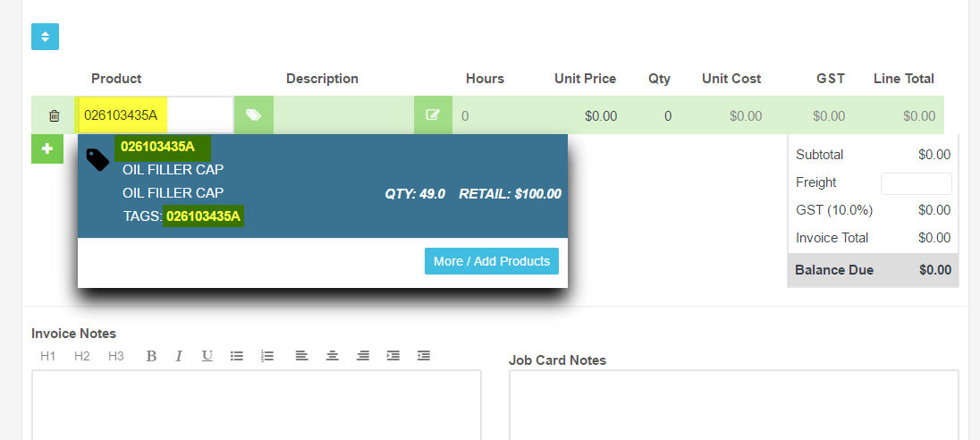Click inside the Invoice Notes text area

257,405
